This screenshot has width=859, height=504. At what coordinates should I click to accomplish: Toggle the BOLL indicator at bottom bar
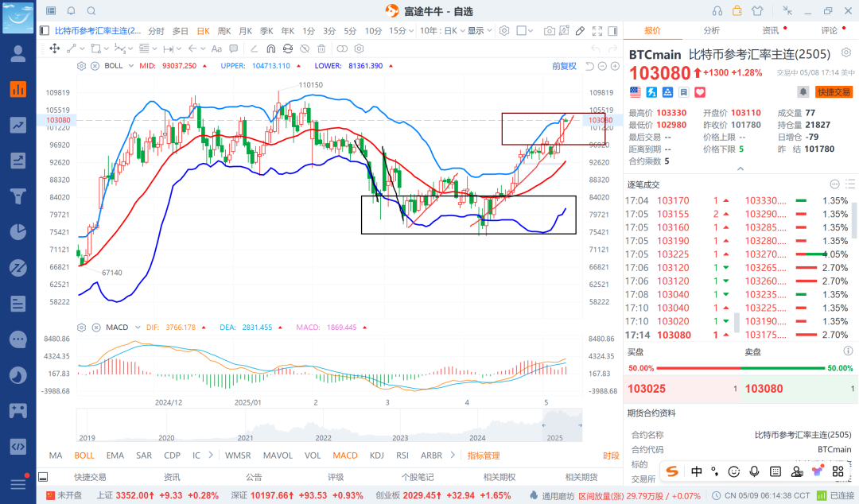tap(84, 456)
